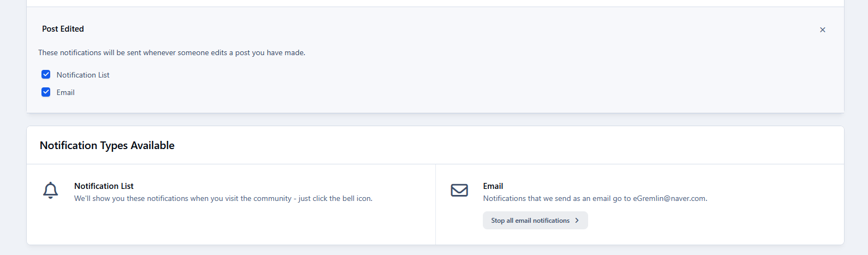Click the Notification List title beside bell

click(104, 186)
